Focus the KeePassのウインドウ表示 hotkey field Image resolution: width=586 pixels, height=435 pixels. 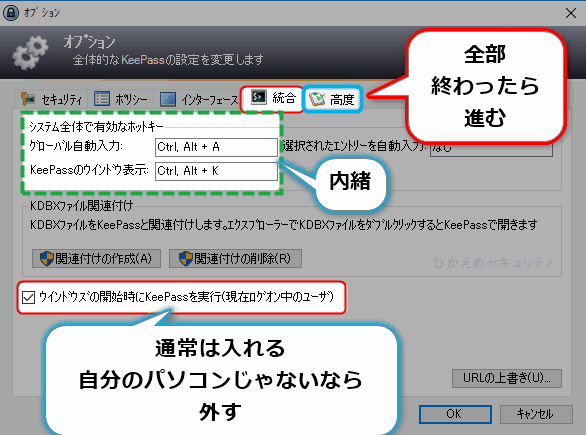click(x=216, y=171)
